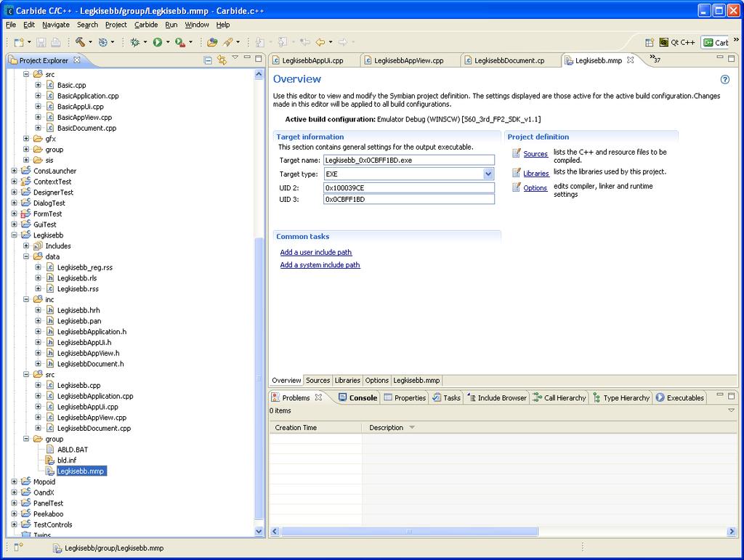Click into the UID 3 field

409,199
